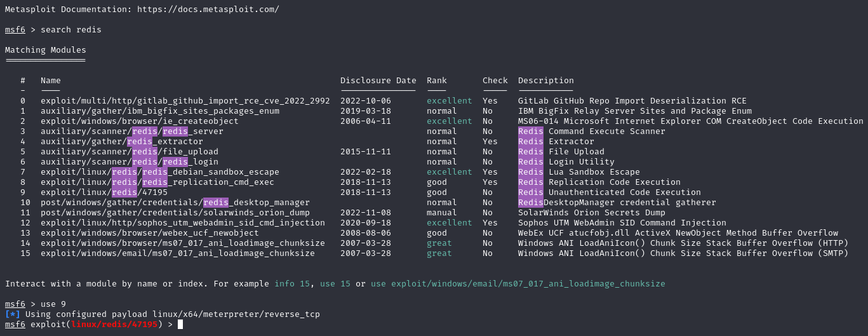
Task: Click the Disclosure Date column header
Action: tap(378, 81)
